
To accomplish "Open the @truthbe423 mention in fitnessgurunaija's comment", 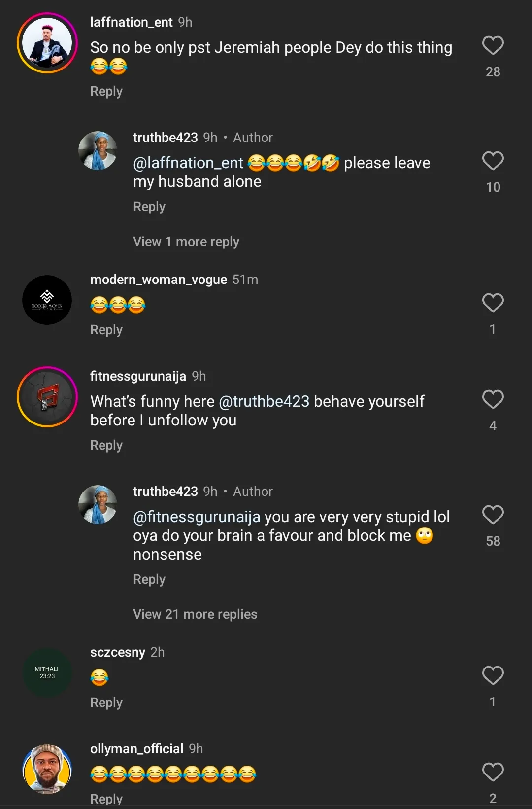I will (x=264, y=401).
